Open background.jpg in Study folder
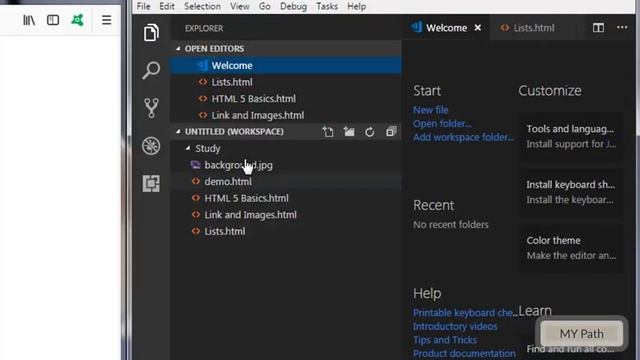Image resolution: width=640 pixels, height=360 pixels. (286, 165)
